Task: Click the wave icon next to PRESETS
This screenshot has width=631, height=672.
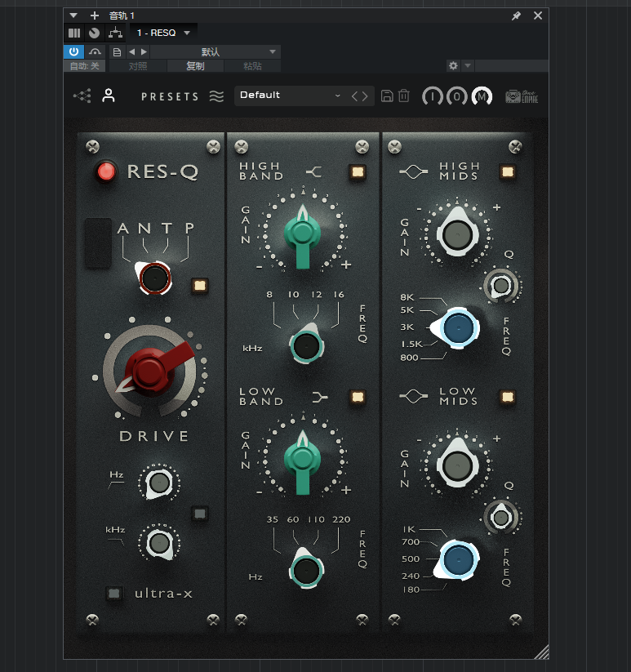Action: (216, 96)
